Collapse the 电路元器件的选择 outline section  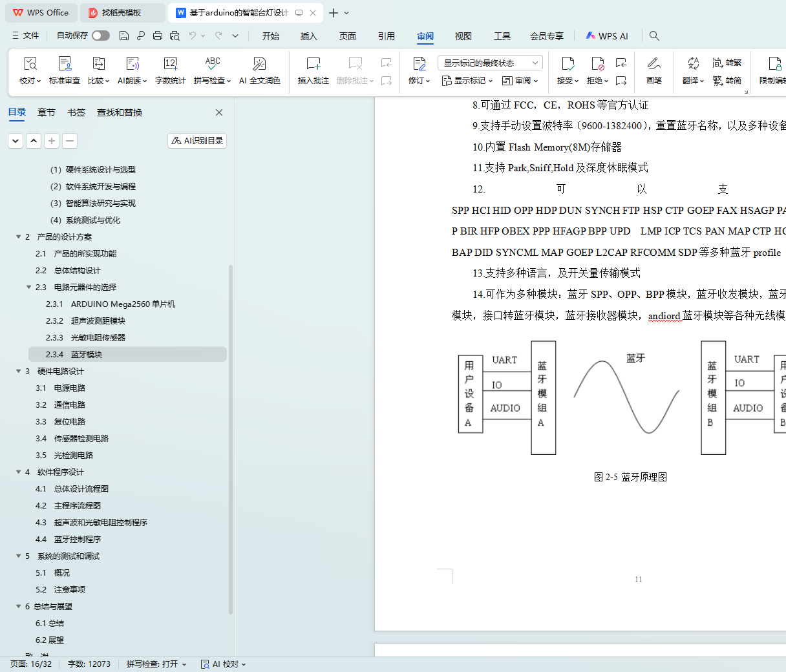click(29, 287)
